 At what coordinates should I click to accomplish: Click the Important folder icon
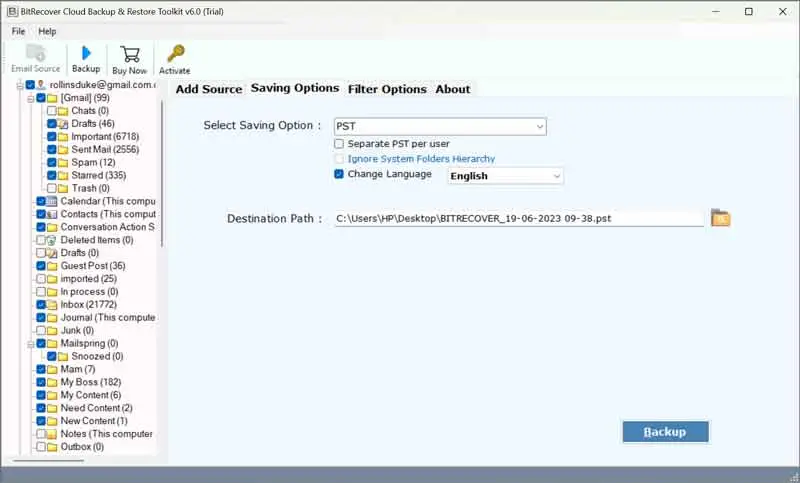(x=63, y=137)
